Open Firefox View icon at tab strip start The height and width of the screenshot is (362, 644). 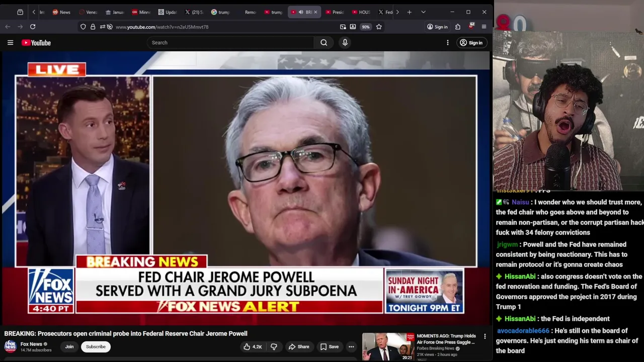tap(20, 12)
